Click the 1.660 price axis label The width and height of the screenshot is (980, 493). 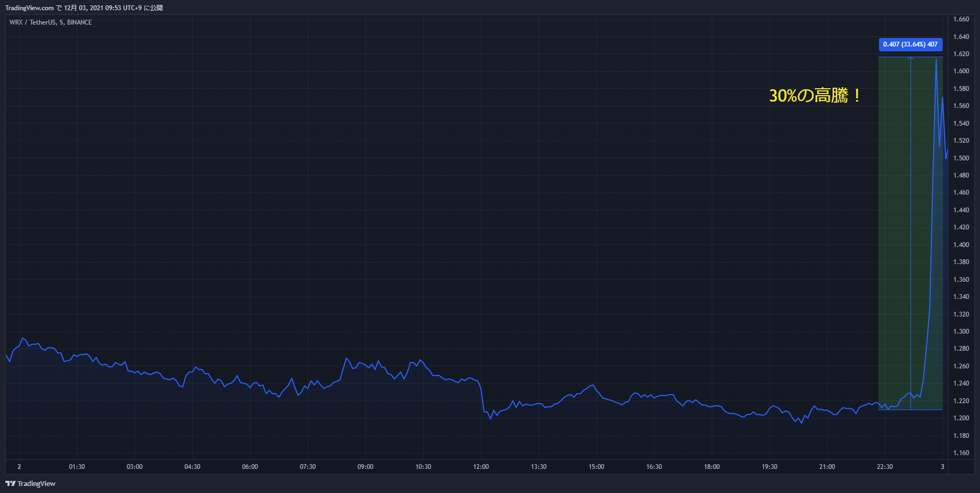click(x=961, y=19)
